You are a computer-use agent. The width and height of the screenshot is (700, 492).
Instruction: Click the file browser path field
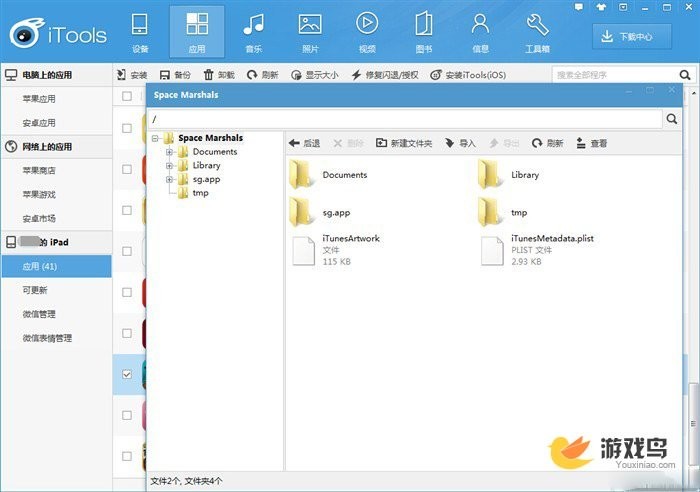405,119
